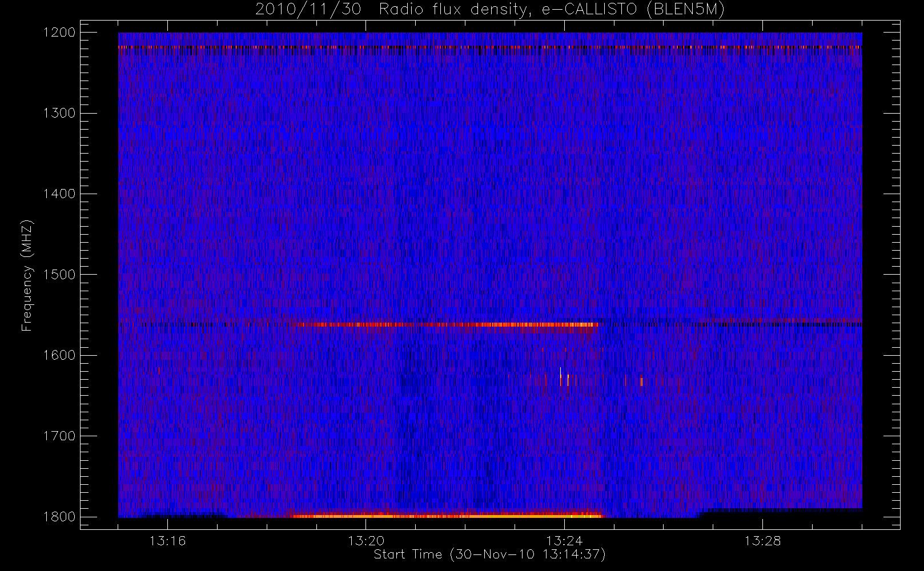The width and height of the screenshot is (924, 571).
Task: Click the 13:28 time axis label
Action: (762, 541)
